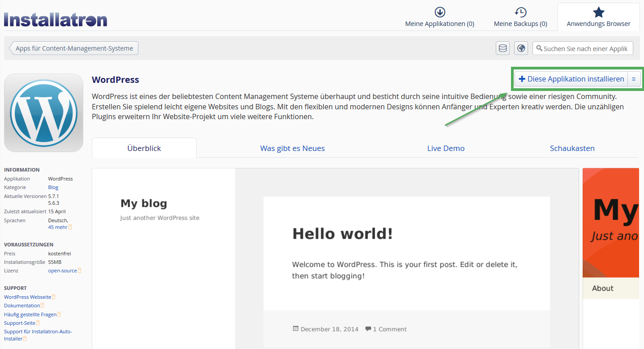Viewport: 644px width, 349px height.
Task: Click version text 5.7.1
Action: point(54,196)
